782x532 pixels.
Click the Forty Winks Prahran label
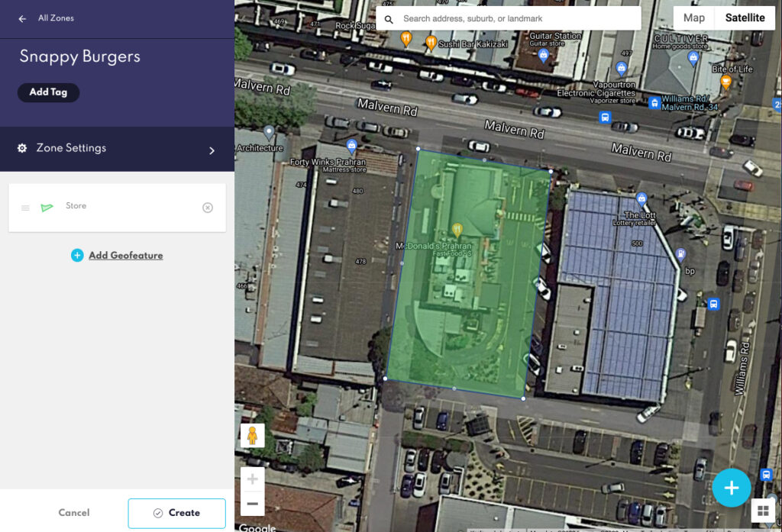click(x=328, y=162)
